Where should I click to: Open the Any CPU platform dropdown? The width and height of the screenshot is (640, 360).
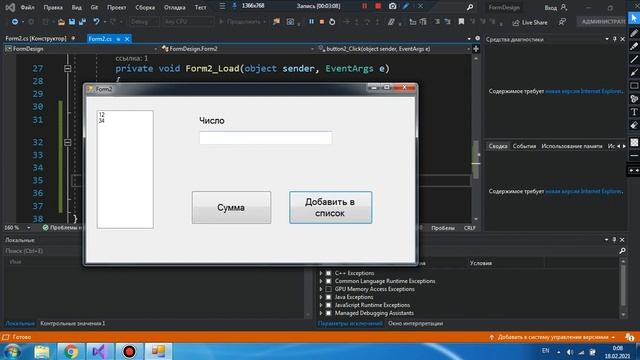187,22
